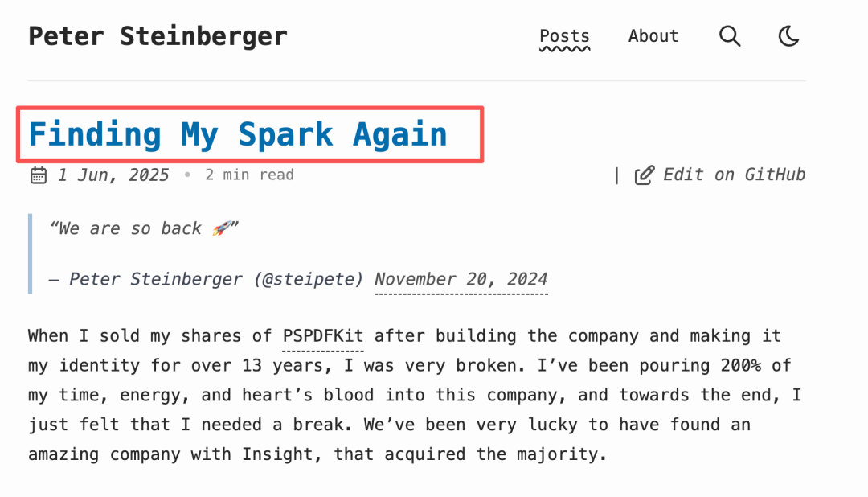Click the pencil icon next to Edit on GitHub
Viewport: 868px width, 497px height.
pyautogui.click(x=644, y=174)
